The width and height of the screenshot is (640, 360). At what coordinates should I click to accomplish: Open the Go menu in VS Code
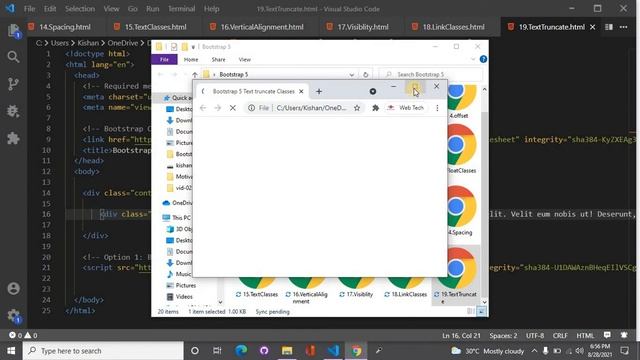tap(133, 9)
